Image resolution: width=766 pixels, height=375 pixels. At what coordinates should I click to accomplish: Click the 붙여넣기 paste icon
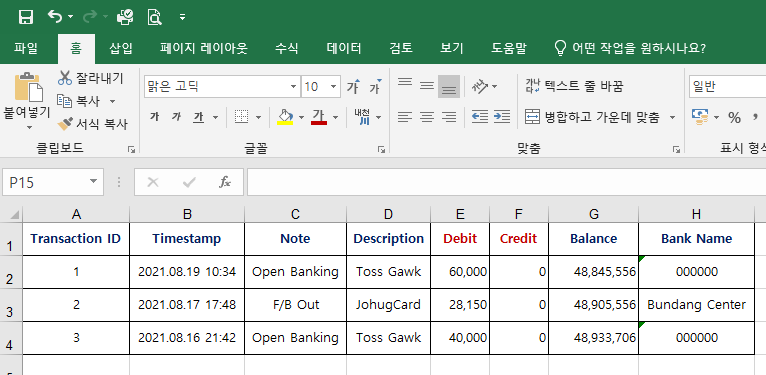click(28, 88)
